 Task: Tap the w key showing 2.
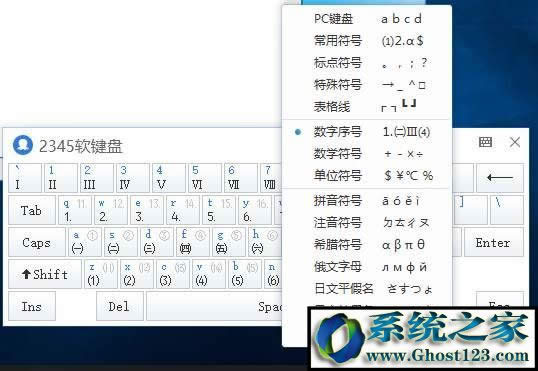pos(111,210)
